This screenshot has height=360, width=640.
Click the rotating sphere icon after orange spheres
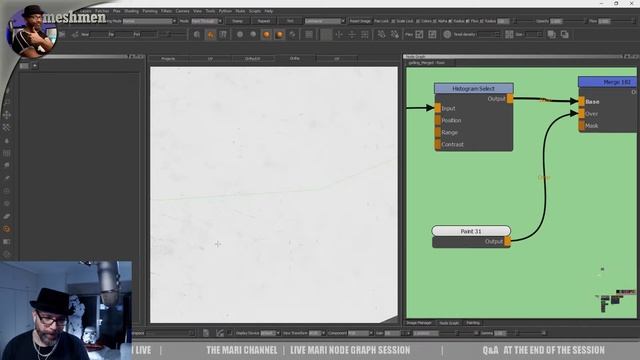coord(293,35)
